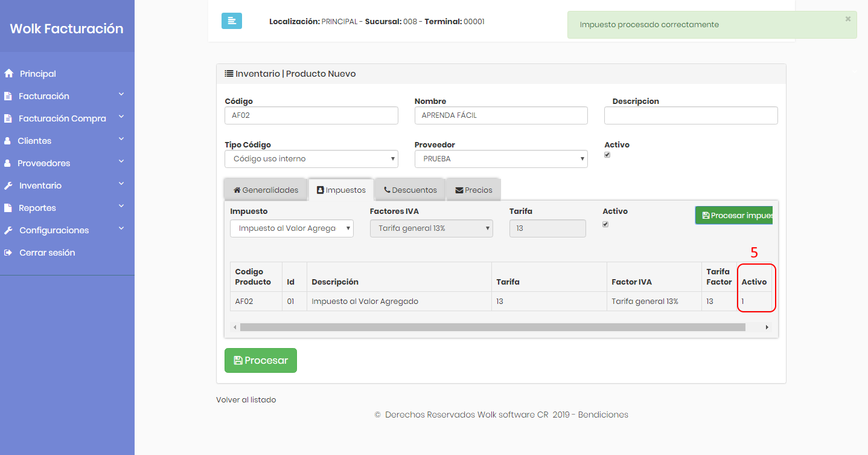The height and width of the screenshot is (455, 868).
Task: Click the document icon beside Facturación Compra
Action: click(x=8, y=118)
